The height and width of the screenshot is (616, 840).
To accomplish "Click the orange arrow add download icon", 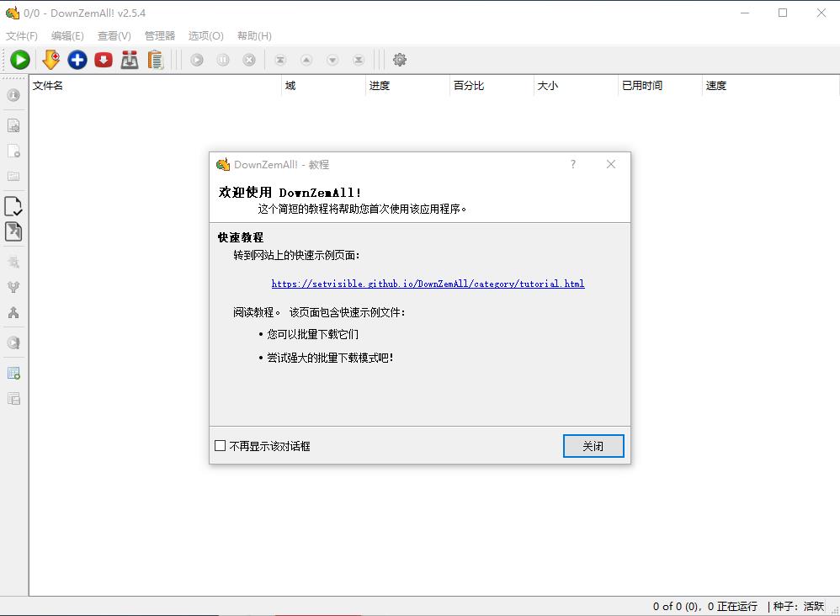I will click(x=51, y=60).
